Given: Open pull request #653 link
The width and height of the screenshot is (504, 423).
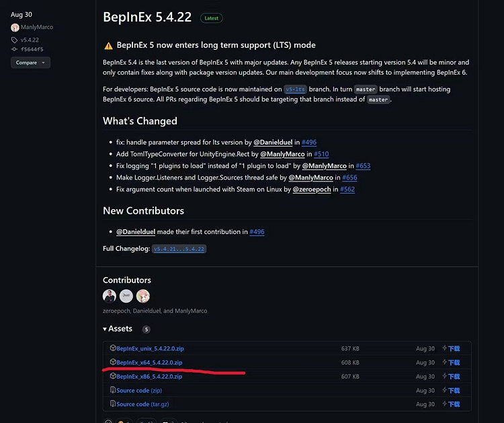Looking at the screenshot, I should tap(363, 166).
